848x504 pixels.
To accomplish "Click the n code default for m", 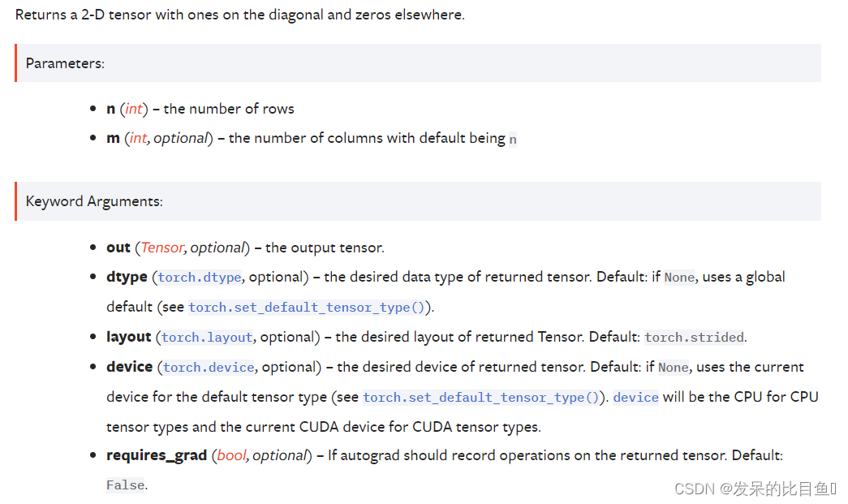I will click(513, 139).
